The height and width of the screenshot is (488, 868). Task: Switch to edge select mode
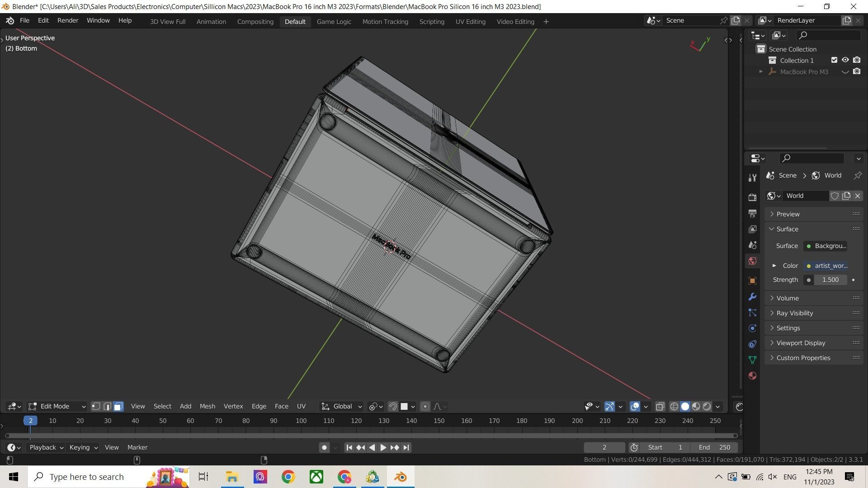tap(107, 407)
